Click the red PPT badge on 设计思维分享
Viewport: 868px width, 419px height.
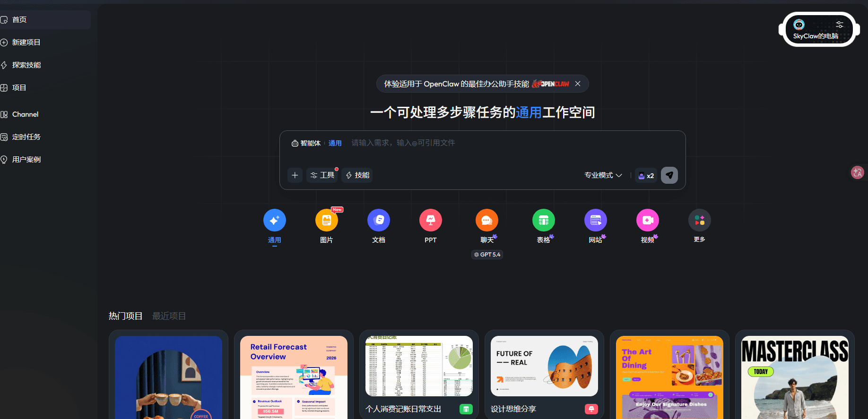591,409
